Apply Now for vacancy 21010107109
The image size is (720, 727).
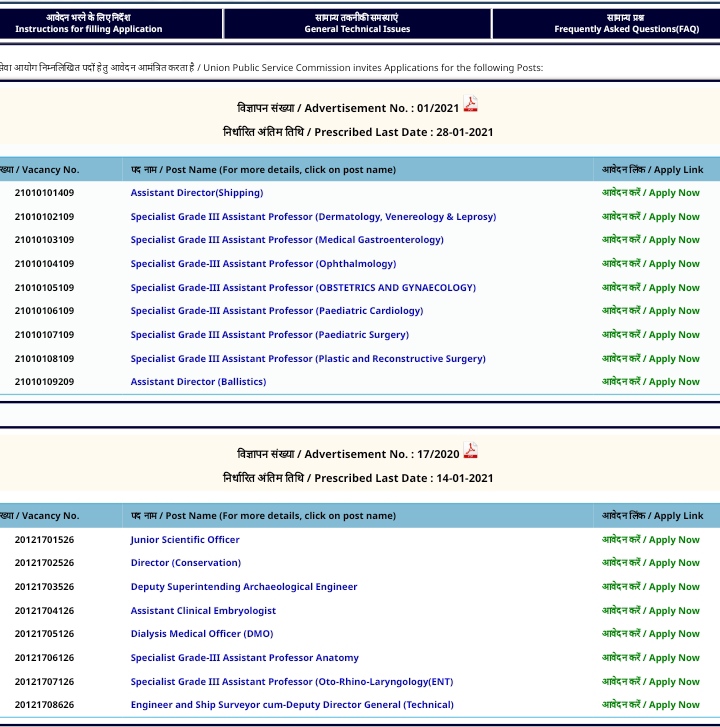(651, 335)
